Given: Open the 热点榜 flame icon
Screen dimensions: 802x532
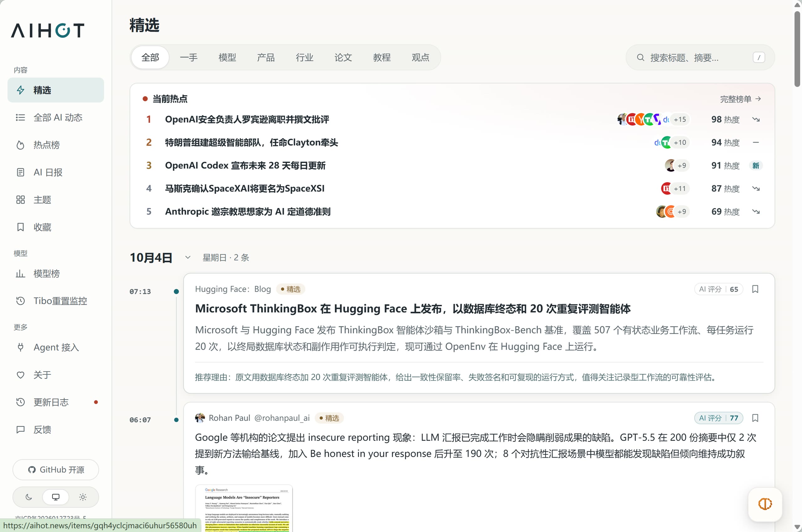Looking at the screenshot, I should click(x=20, y=145).
